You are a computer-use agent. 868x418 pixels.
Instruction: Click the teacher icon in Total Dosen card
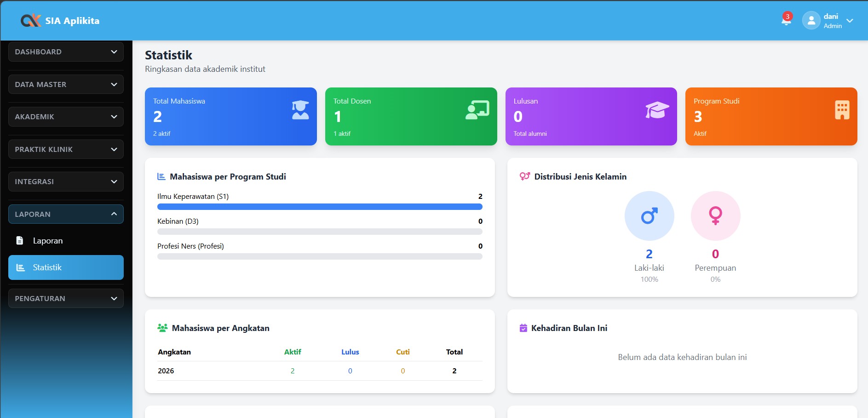(477, 110)
